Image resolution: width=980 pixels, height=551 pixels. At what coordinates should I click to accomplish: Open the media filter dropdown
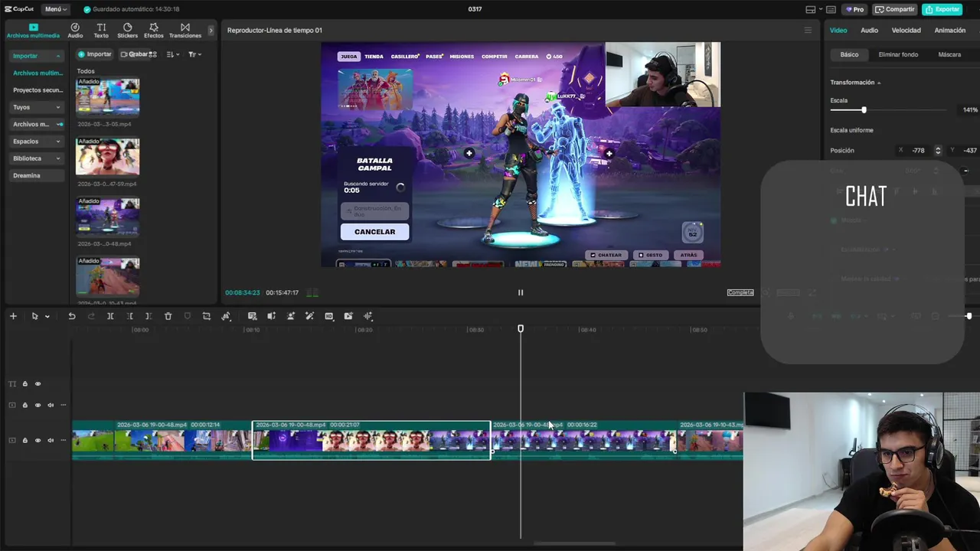[194, 54]
